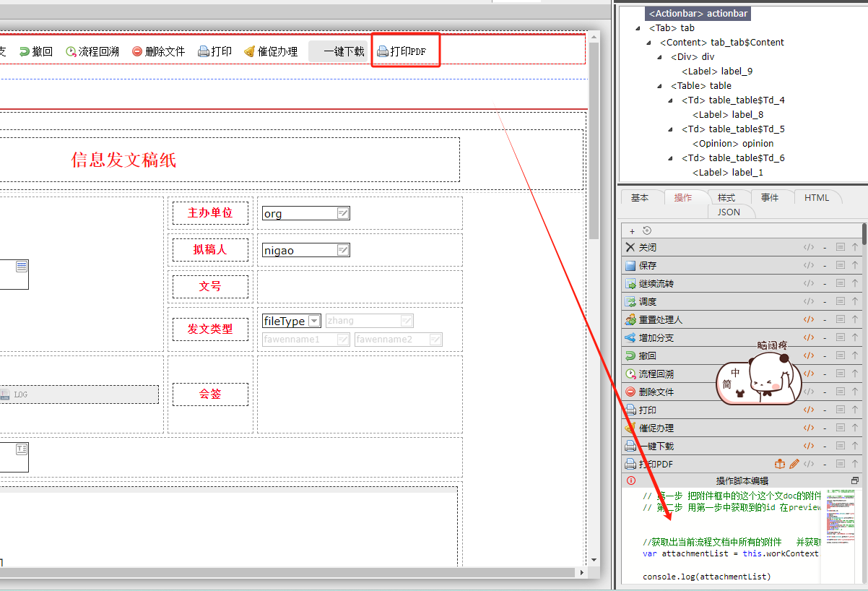Click the 信息发文稿纸 title label
Screen dimensions: 868x591
click(x=123, y=160)
